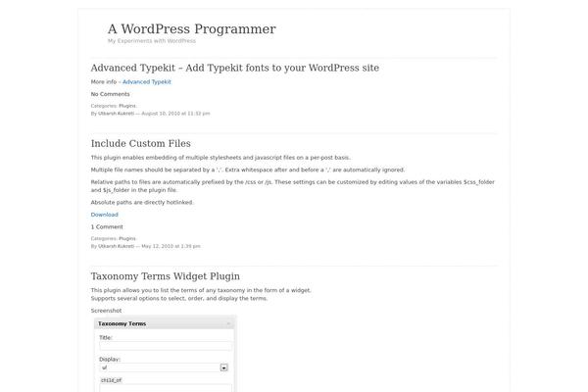Click the line starting Supports several options
This screenshot has height=392, width=588.
click(x=179, y=298)
